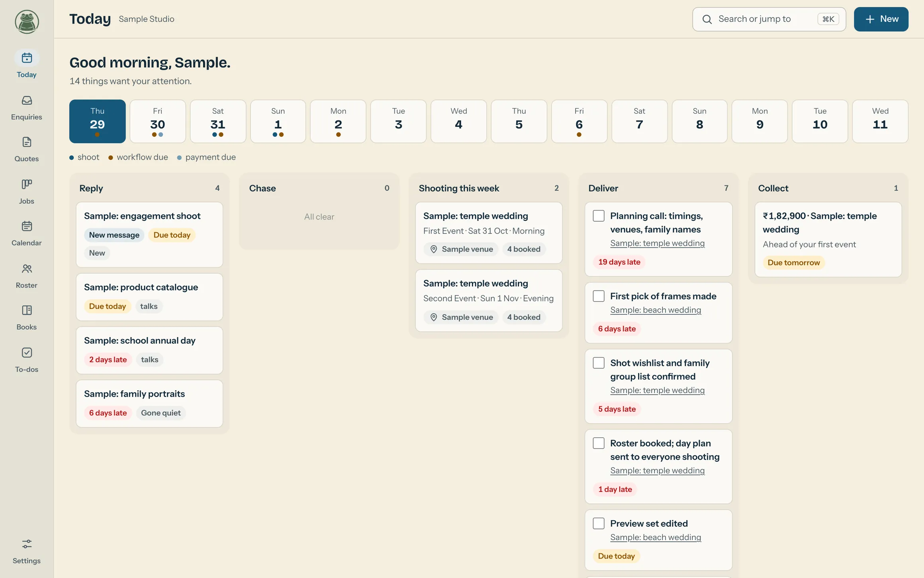Open the Roster people icon

27,269
